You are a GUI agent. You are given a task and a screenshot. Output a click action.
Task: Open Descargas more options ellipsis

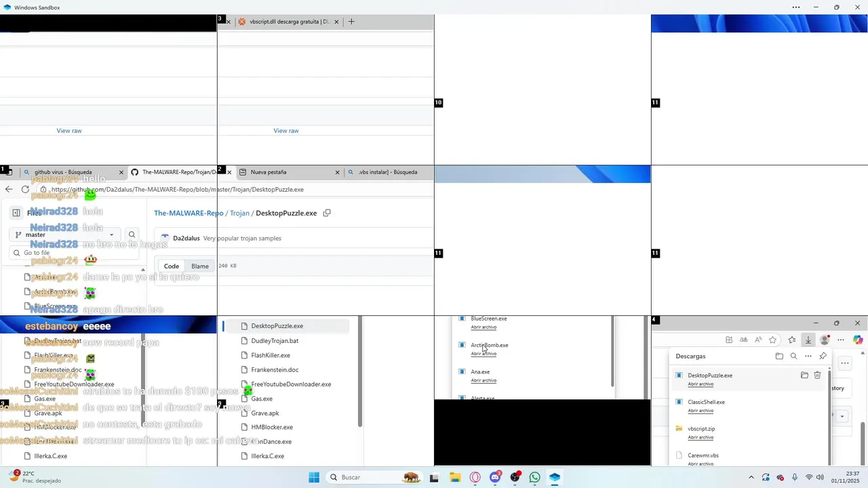tap(808, 356)
